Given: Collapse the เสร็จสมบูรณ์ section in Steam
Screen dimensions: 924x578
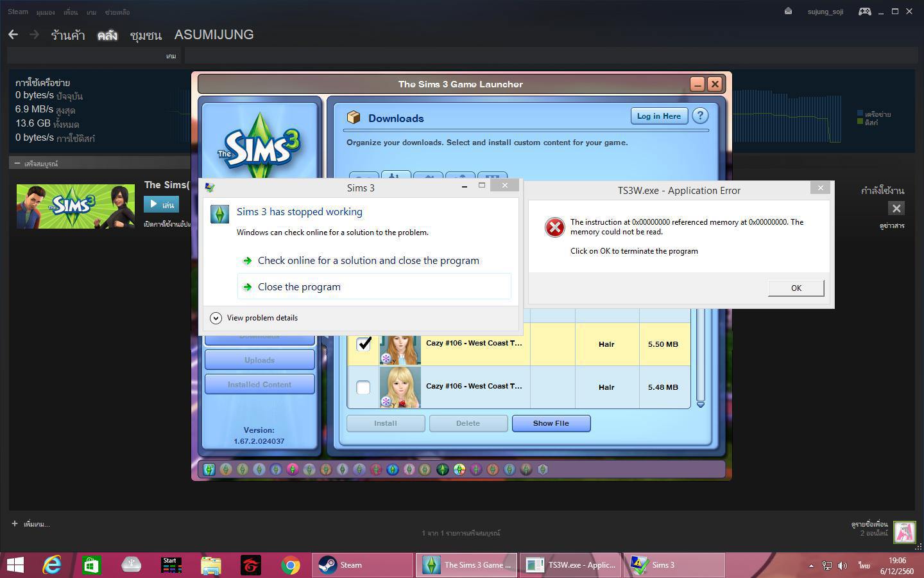Looking at the screenshot, I should click(x=17, y=164).
